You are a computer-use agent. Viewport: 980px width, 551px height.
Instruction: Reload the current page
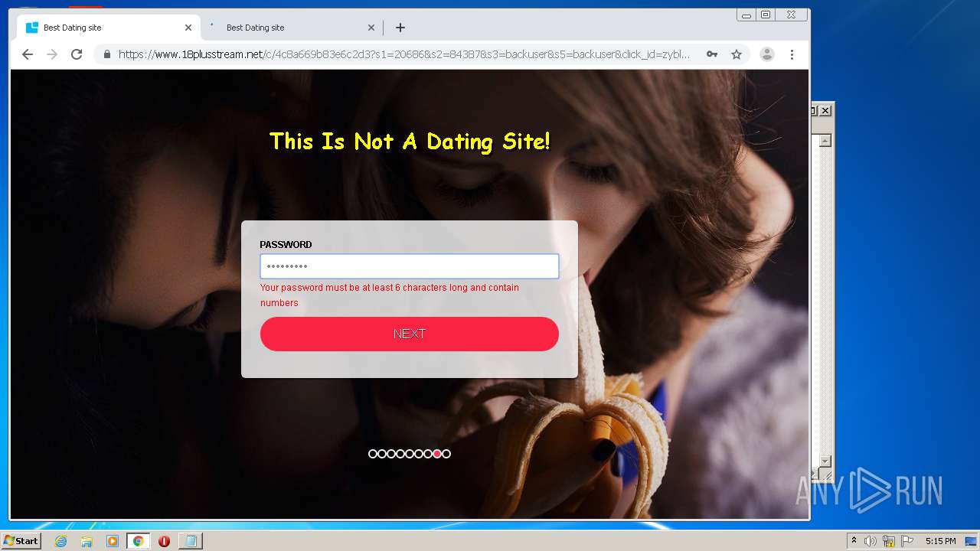pyautogui.click(x=77, y=54)
